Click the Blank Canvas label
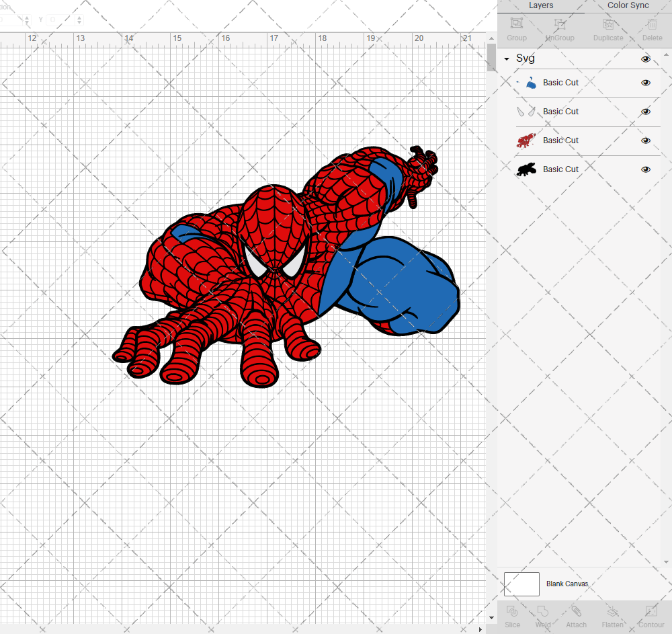This screenshot has width=672, height=634. (x=567, y=584)
